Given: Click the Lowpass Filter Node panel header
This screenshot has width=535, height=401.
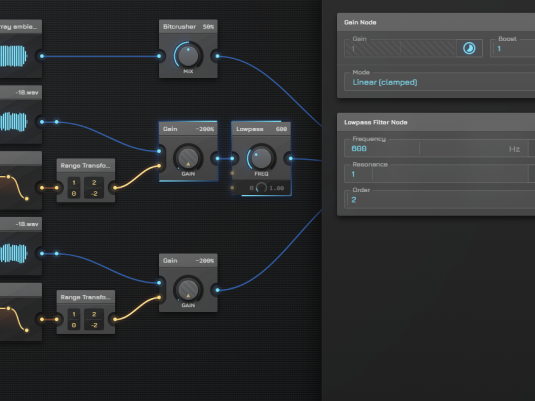Looking at the screenshot, I should pyautogui.click(x=436, y=122).
